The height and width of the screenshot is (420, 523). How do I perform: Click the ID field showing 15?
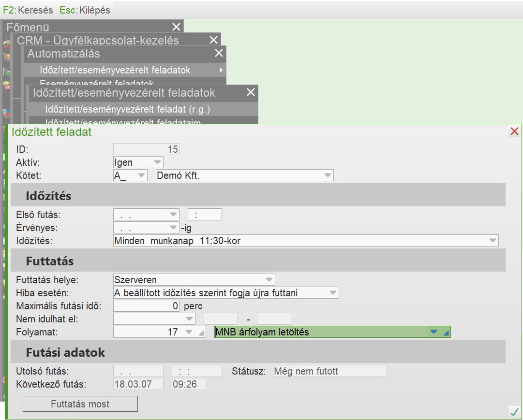[x=147, y=149]
